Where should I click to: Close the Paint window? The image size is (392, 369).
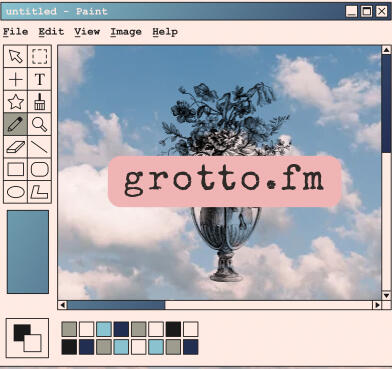(x=382, y=12)
